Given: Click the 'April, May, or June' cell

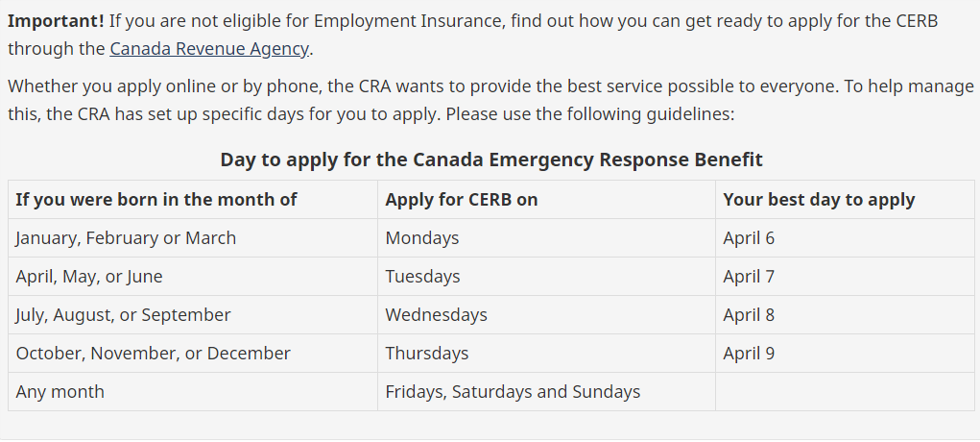Looking at the screenshot, I should pos(193,277).
